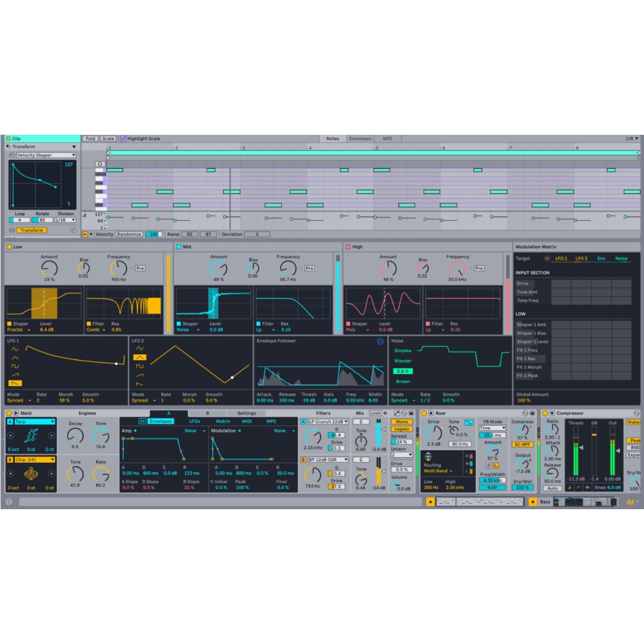Check the Highlight Scale checkbox

pos(124,139)
